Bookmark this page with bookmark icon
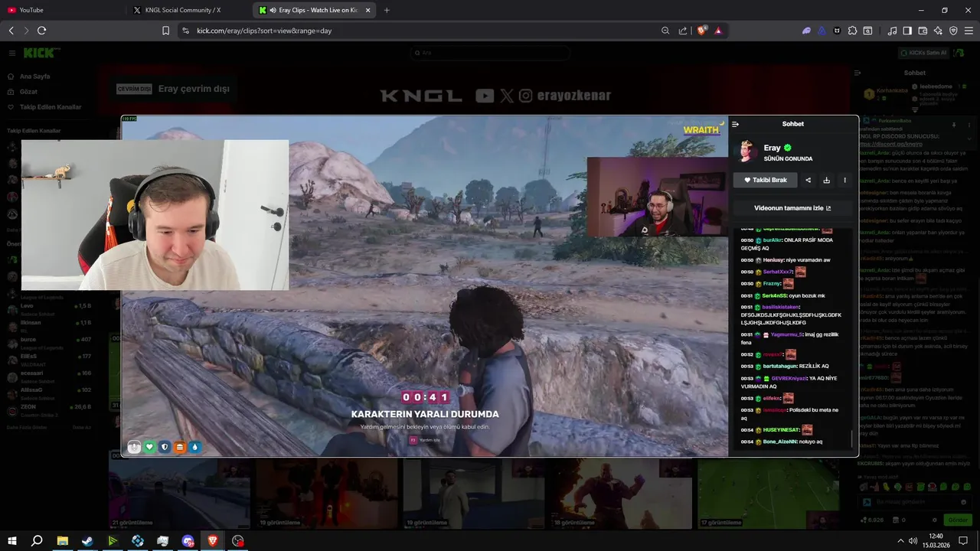The width and height of the screenshot is (980, 551). pos(165,31)
